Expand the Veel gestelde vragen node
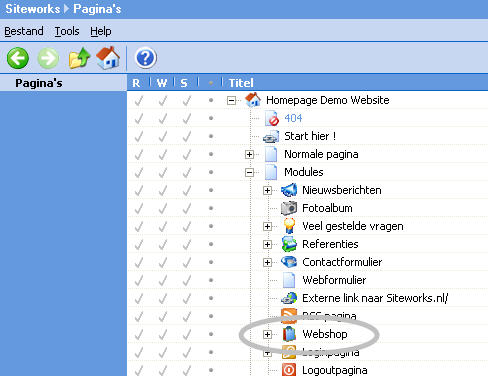The width and height of the screenshot is (488, 376). coord(267,226)
